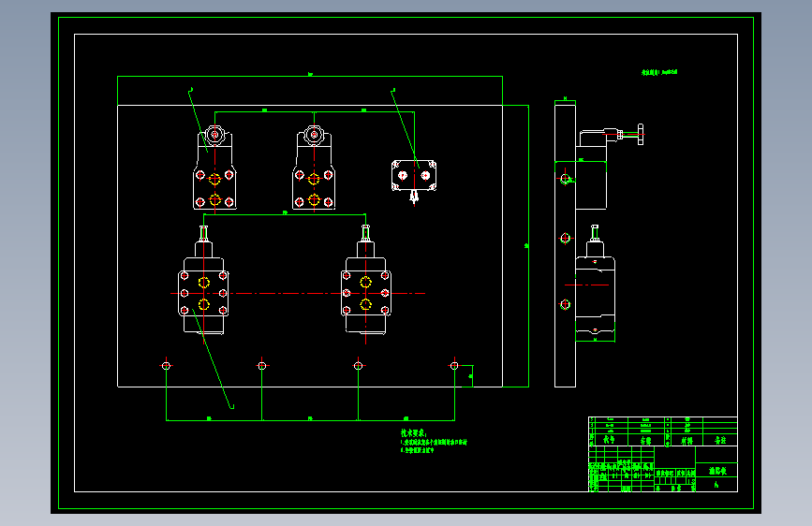Select the handwheel valve in the side view

[x=610, y=166]
